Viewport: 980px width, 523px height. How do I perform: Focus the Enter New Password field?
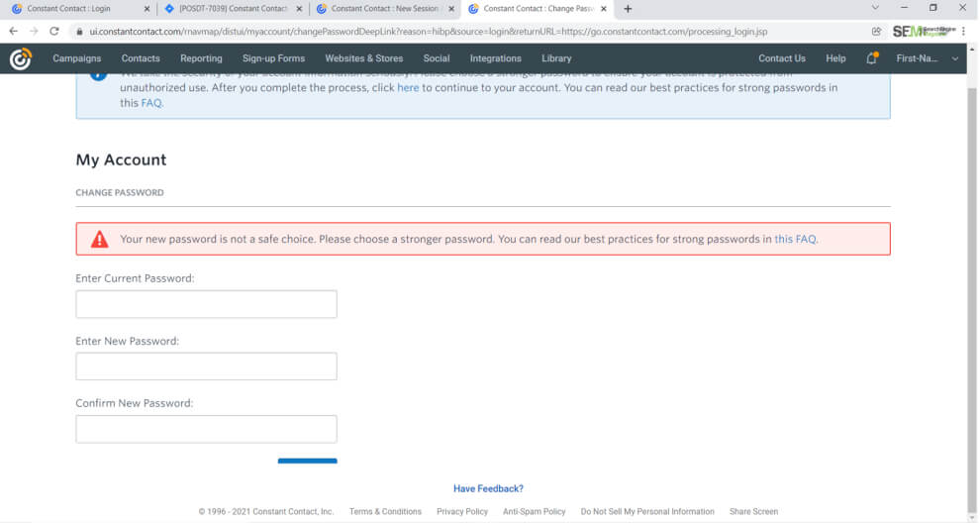(206, 366)
